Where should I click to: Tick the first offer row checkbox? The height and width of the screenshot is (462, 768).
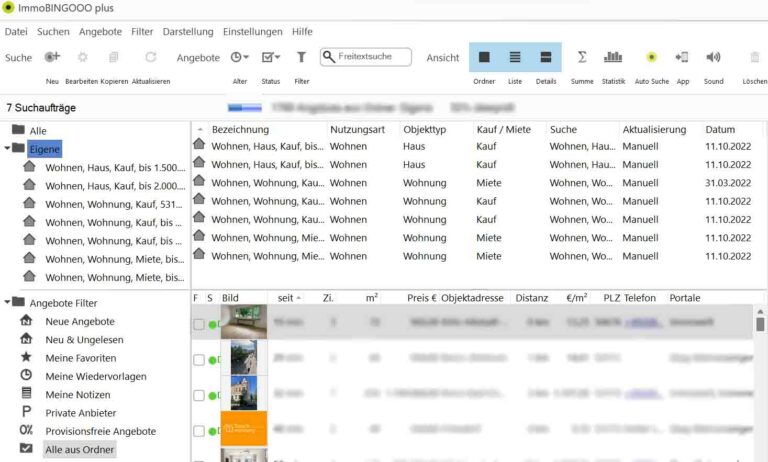(x=199, y=324)
